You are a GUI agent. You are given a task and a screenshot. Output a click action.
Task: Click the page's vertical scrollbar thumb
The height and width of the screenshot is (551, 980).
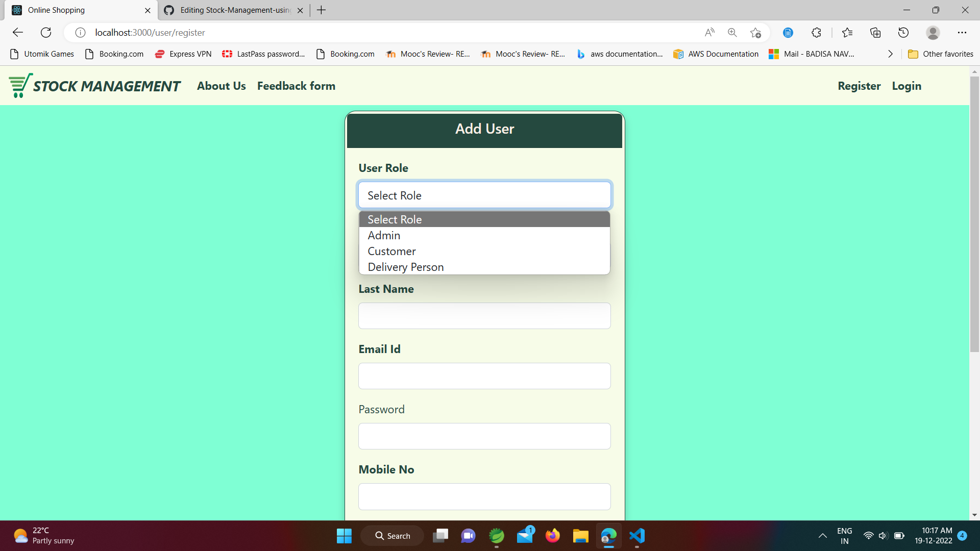[974, 214]
